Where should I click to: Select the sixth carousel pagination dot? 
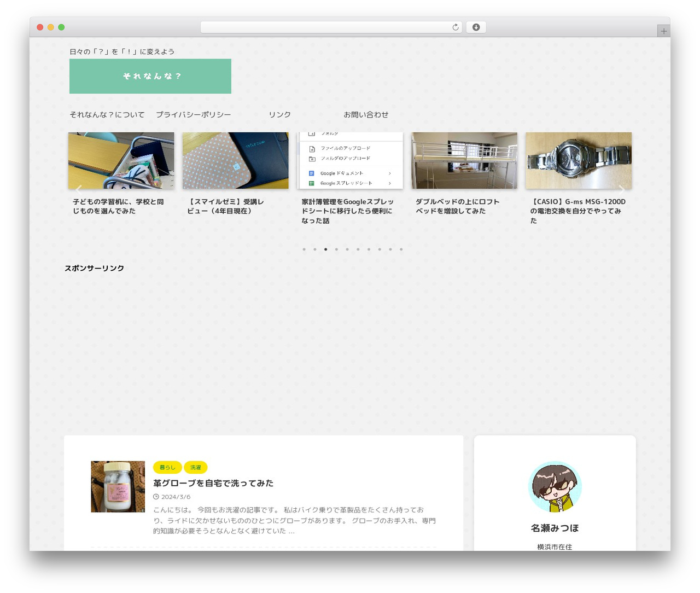point(358,249)
